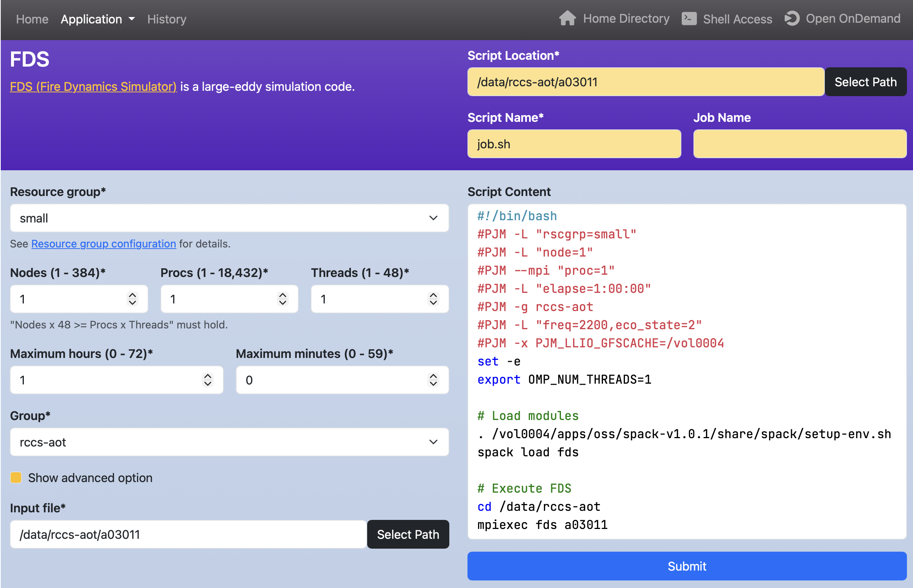Open the FDS (Fire Dynamics Simulator) link
Viewport: 913px width, 588px height.
pos(93,87)
